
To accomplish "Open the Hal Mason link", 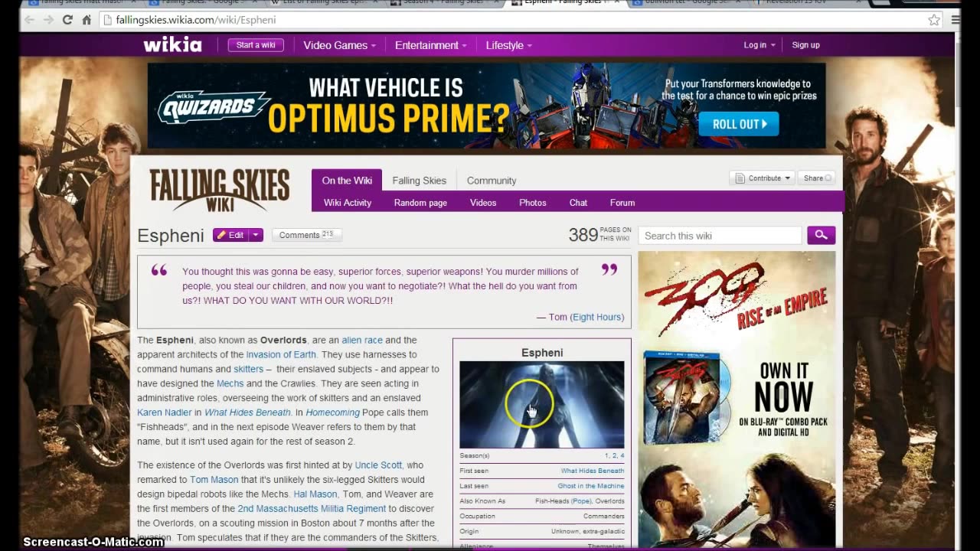I will (315, 494).
